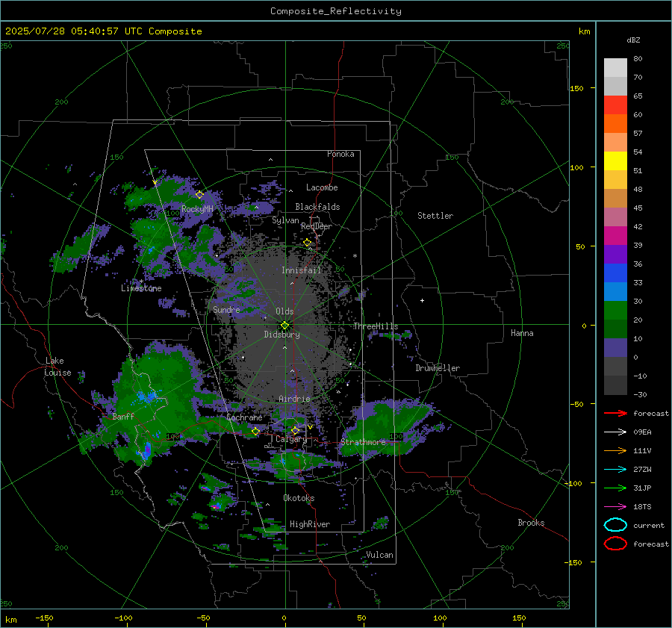Click the 09EA legend label
The image size is (672, 628).
coord(642,432)
